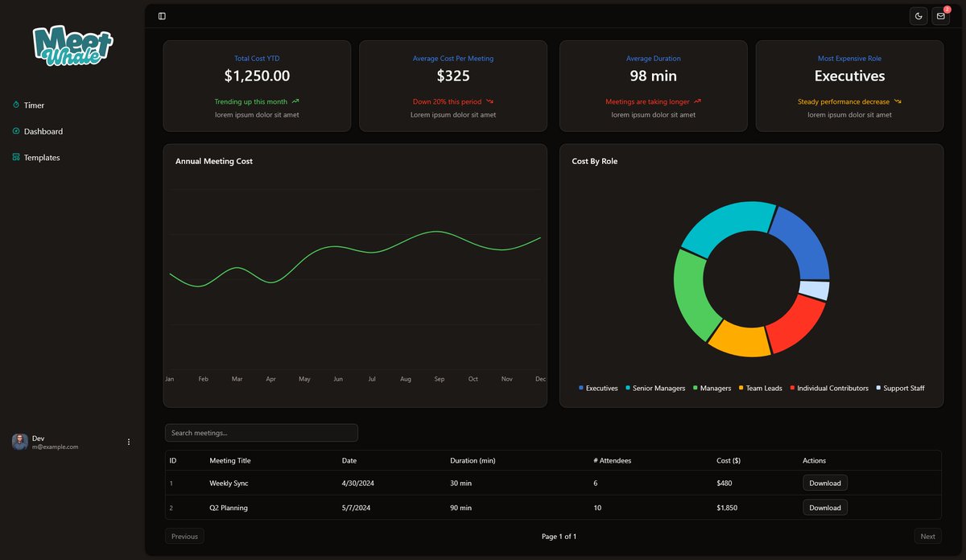Viewport: 966px width, 560px height.
Task: Click the Sep month label on chart
Action: pos(440,379)
